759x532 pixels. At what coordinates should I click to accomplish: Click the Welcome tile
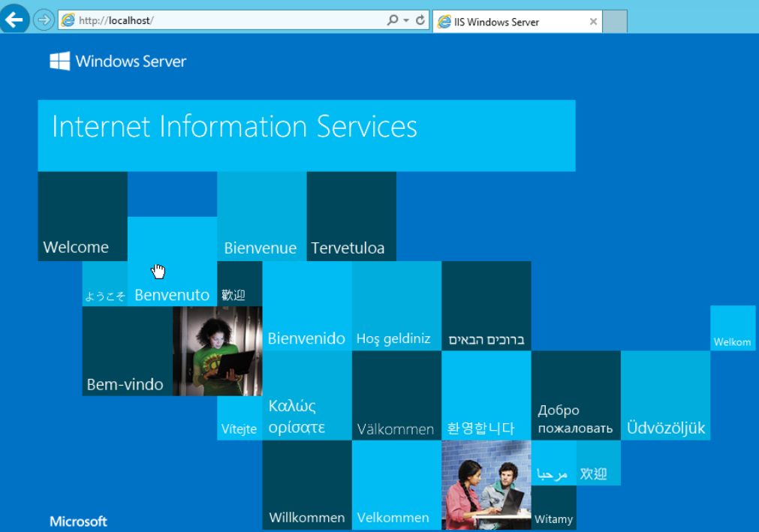point(83,216)
